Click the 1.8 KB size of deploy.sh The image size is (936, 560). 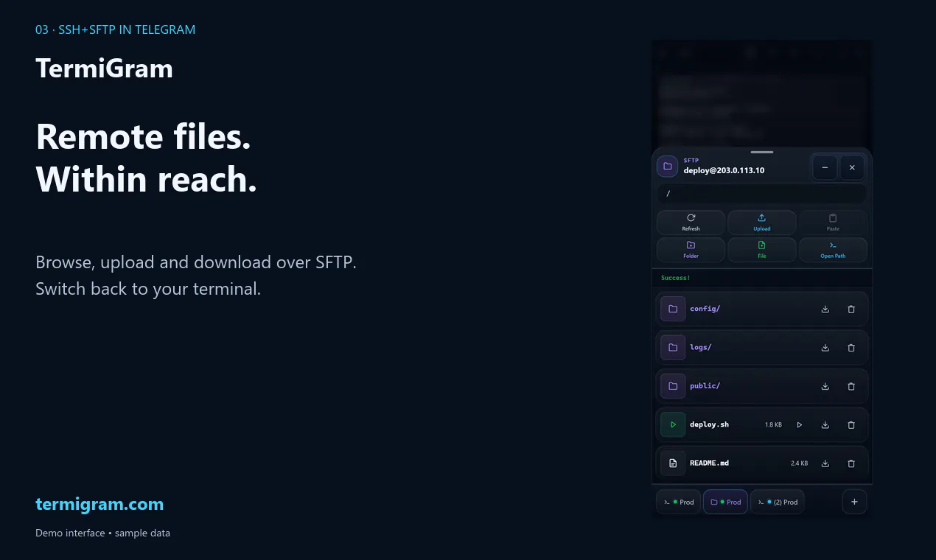773,425
